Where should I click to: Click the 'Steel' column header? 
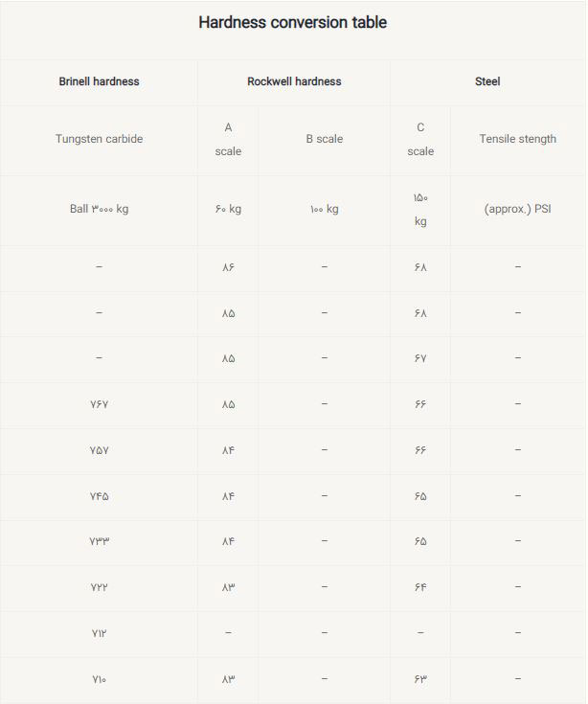(x=487, y=81)
